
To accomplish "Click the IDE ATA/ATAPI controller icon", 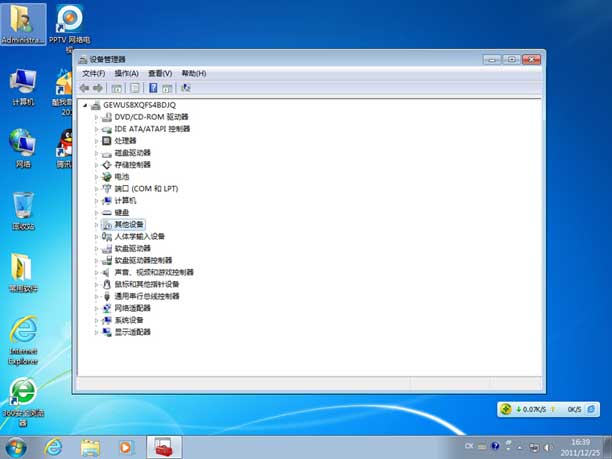I will (107, 129).
